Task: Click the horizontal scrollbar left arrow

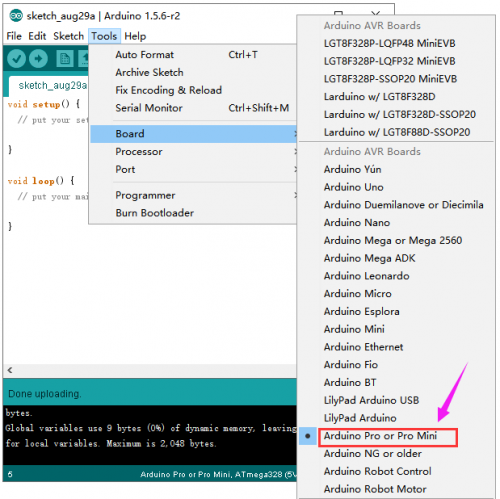Action: pos(10,370)
